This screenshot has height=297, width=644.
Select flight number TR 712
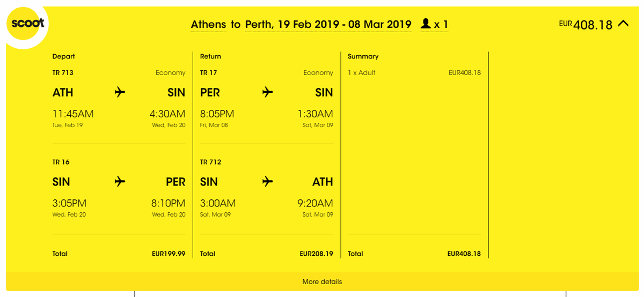[210, 162]
